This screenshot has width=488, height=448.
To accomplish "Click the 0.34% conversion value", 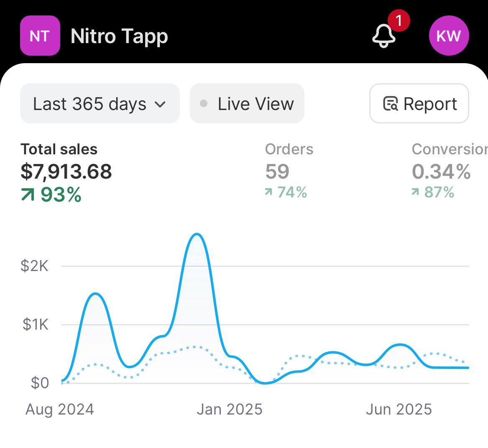I will (441, 172).
